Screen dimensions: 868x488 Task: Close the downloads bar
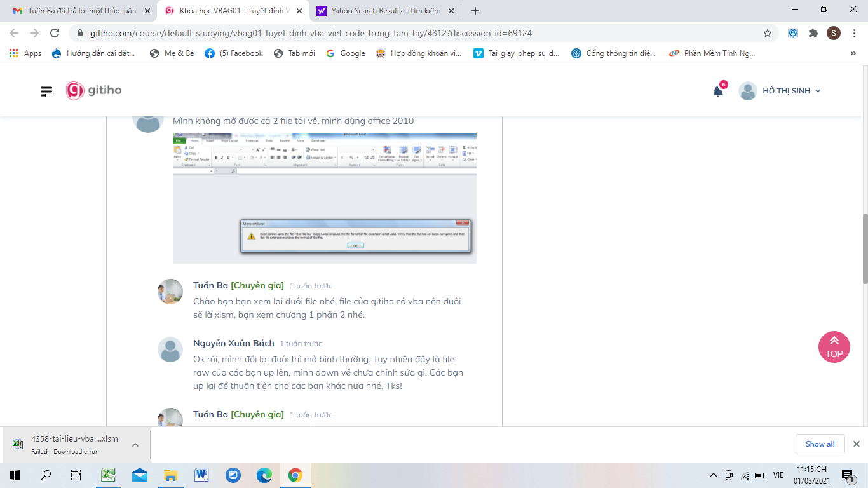[x=856, y=444]
